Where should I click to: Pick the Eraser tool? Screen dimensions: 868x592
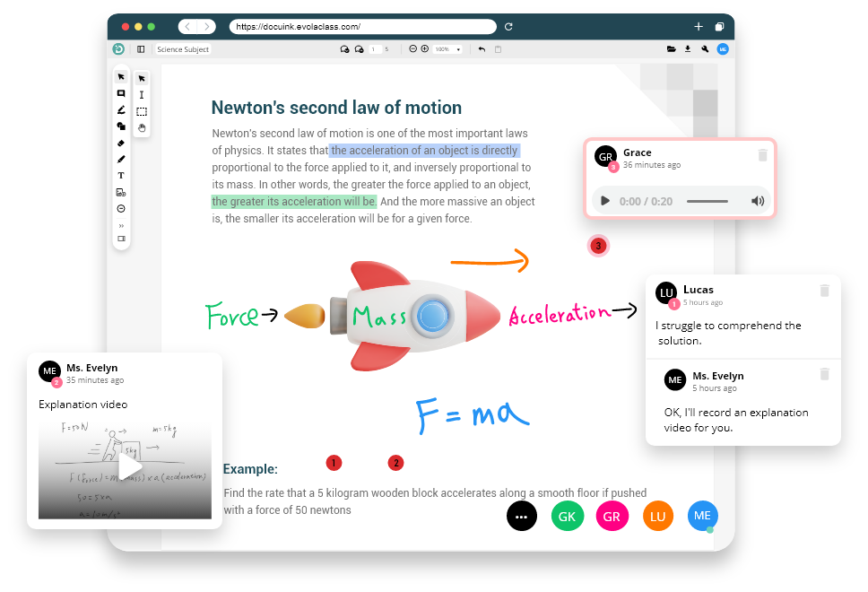(121, 143)
